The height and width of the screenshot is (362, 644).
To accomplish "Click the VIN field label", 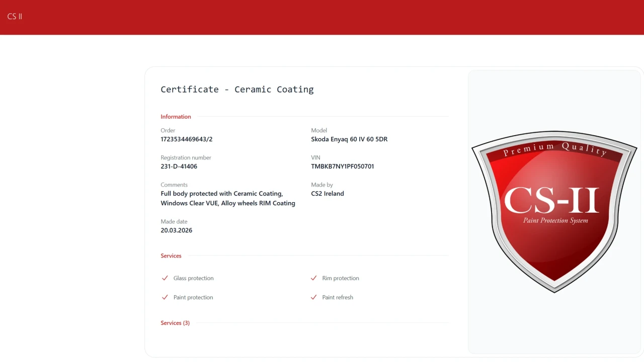I will coord(315,157).
